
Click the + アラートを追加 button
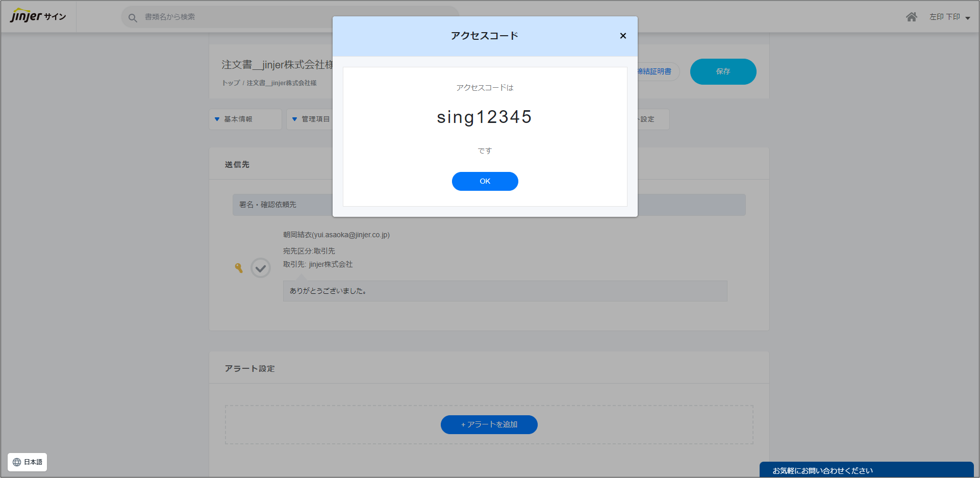pyautogui.click(x=489, y=424)
